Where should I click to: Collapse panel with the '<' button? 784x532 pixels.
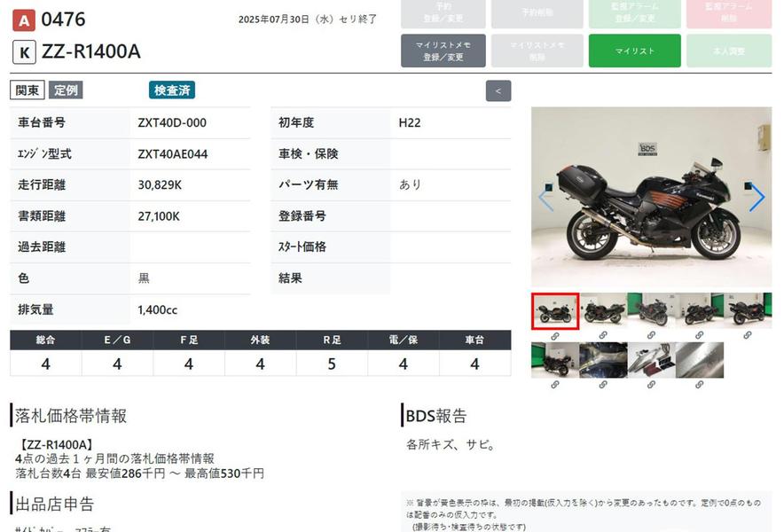[498, 90]
